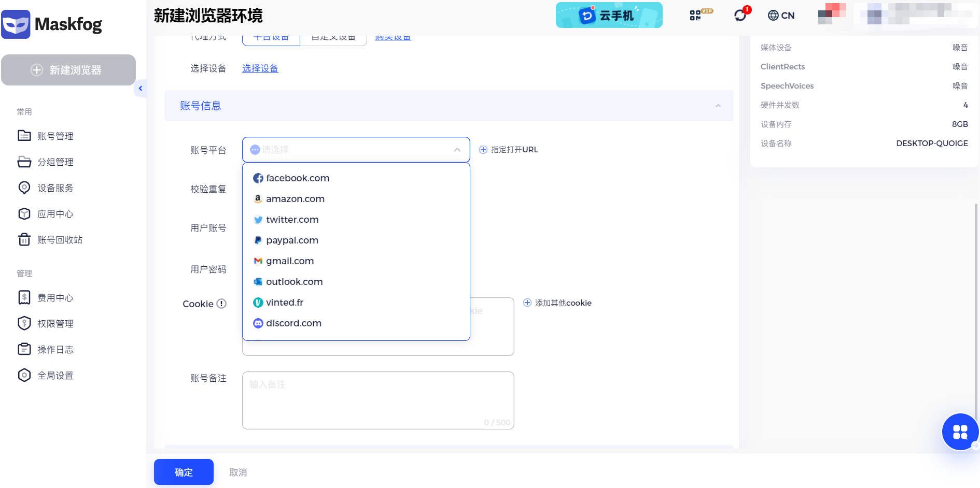Close the 账号平台 dropdown selector
The height and width of the screenshot is (488, 980).
tap(356, 150)
